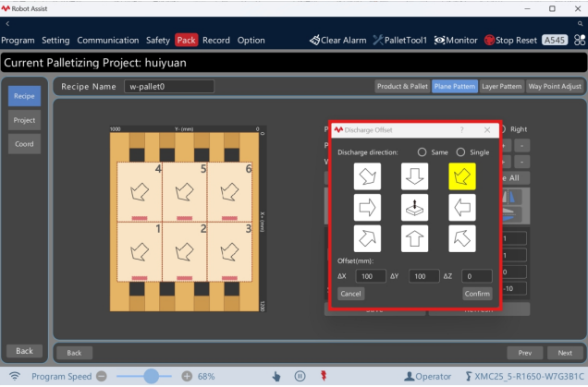Open the Setting menu
588x387 pixels.
55,40
